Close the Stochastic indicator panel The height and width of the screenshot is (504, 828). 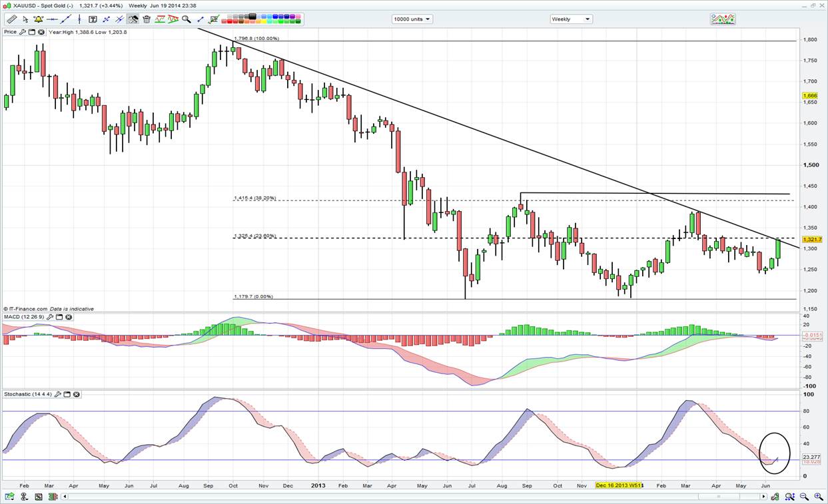(x=77, y=395)
